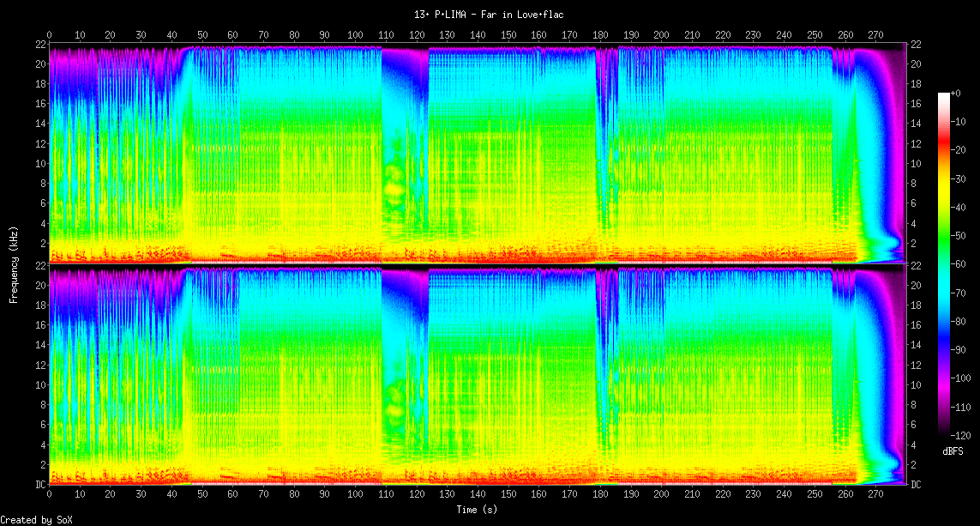Screen dimensions: 980x526
Task: Click the 'Created by SoX' text
Action: tap(30, 520)
